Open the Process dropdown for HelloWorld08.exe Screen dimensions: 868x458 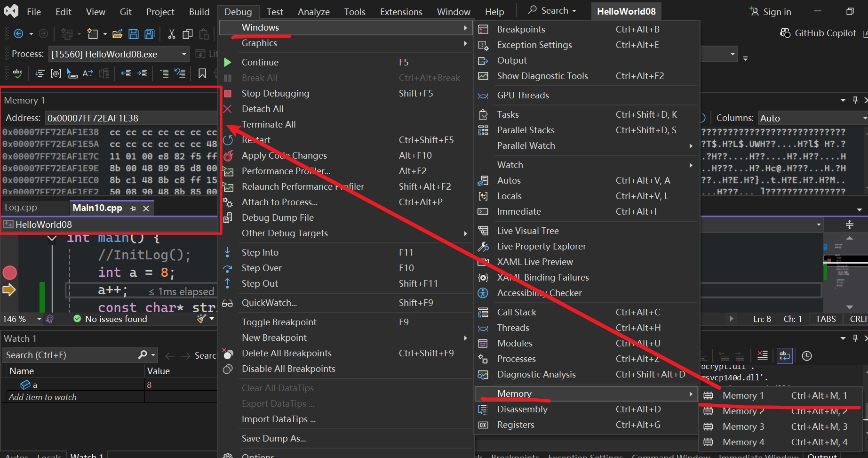click(x=184, y=54)
